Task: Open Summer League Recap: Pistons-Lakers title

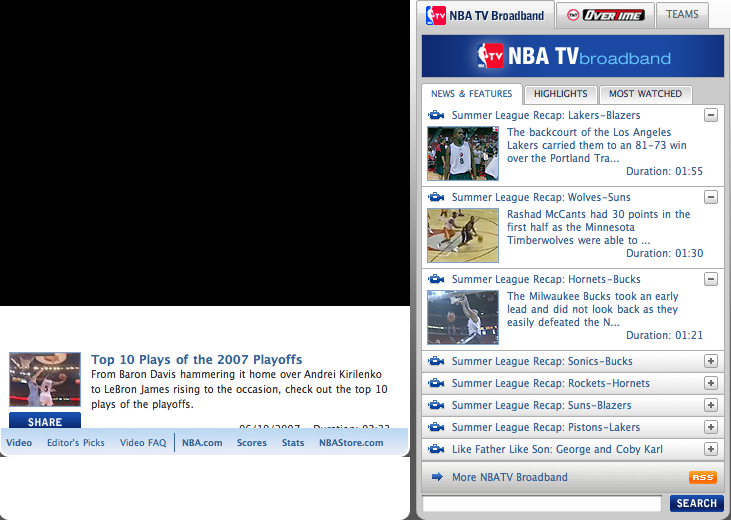Action: point(546,427)
